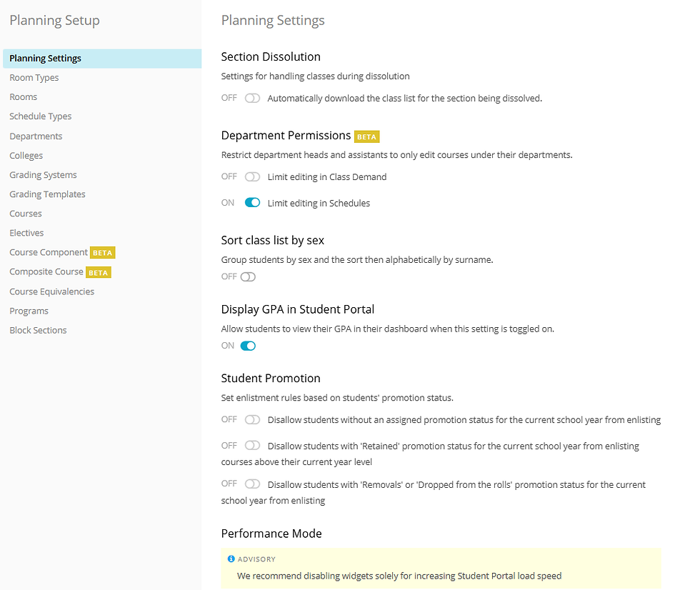Click 'Restrict department heads and assistants' description

[396, 155]
